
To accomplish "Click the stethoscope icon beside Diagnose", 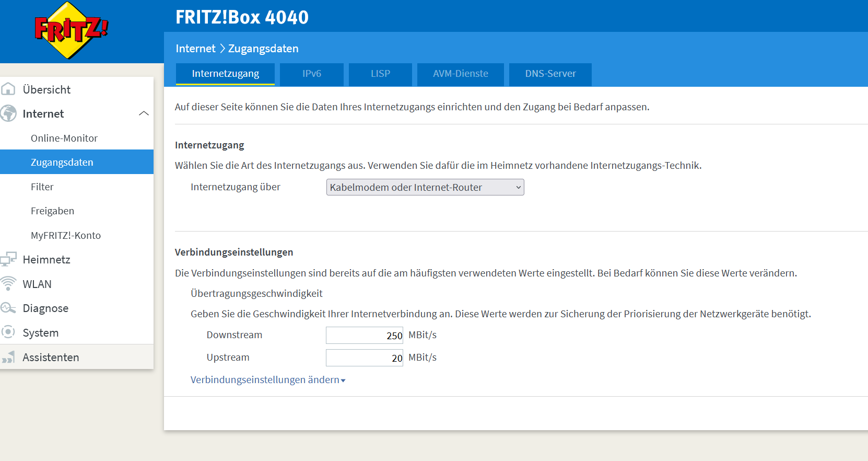I will [8, 308].
